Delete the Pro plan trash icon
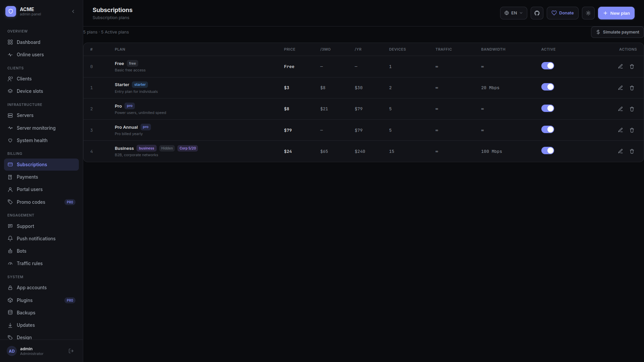This screenshot has width=644, height=362. coord(632,109)
